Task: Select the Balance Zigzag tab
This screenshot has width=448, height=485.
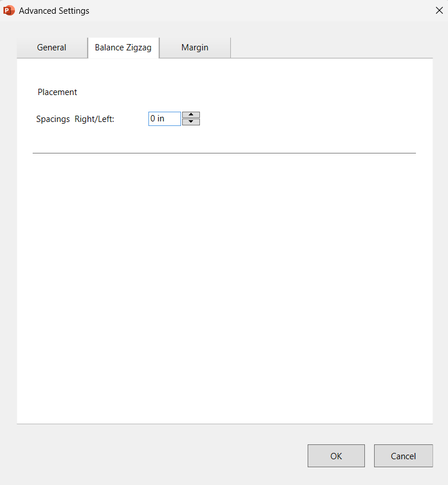Action: coord(123,48)
